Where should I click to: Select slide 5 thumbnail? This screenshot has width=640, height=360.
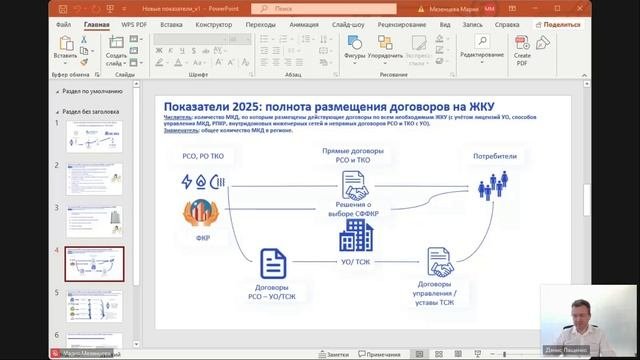(94, 306)
